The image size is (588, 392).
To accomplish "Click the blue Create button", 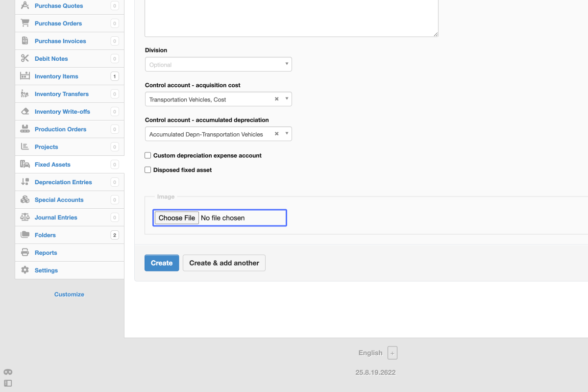I will coord(162,263).
